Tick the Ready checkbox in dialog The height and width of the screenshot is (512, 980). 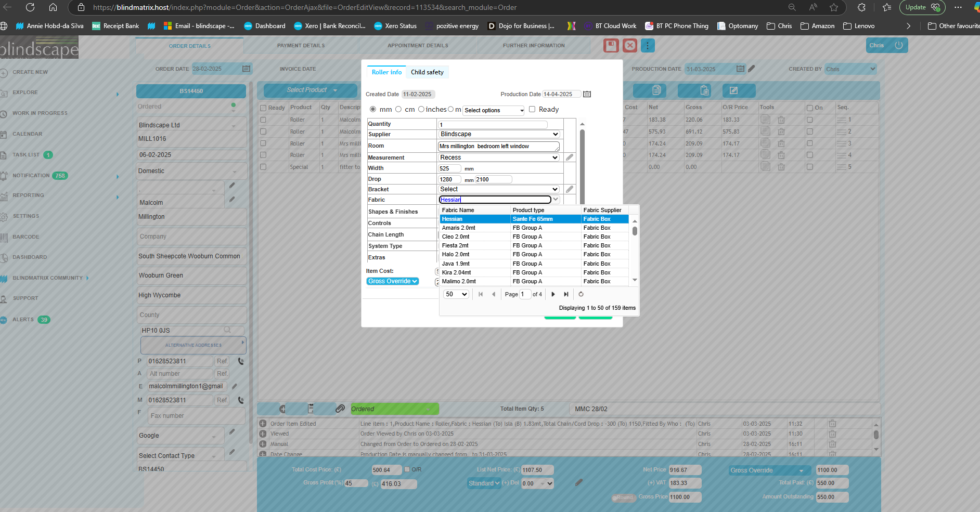tap(532, 109)
